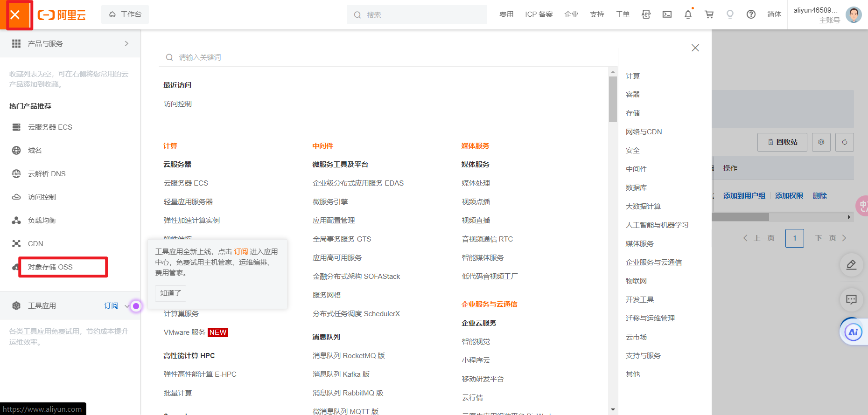Jump to 数据库 category
The image size is (868, 415).
point(636,187)
